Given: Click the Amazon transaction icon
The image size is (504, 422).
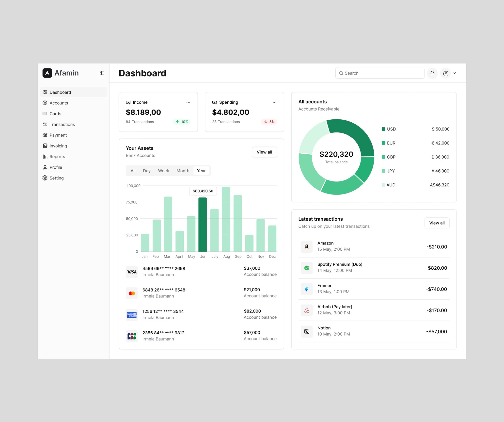Looking at the screenshot, I should coord(307,247).
